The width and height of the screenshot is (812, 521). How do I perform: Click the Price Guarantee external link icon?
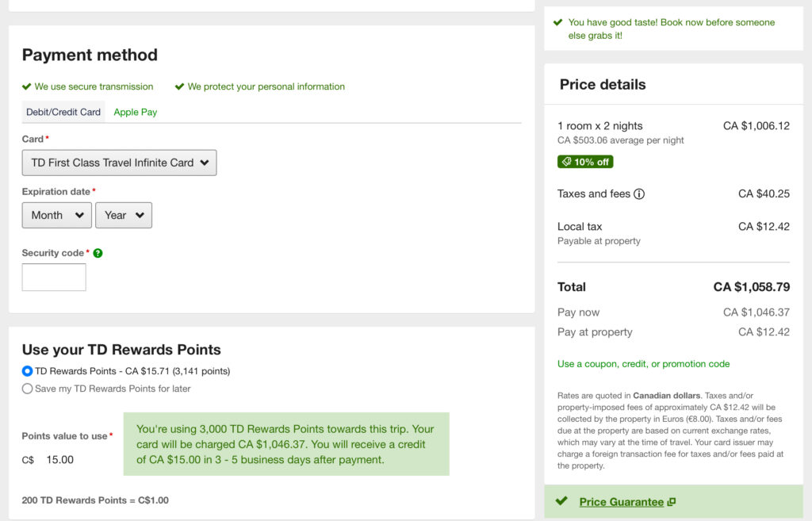pos(672,502)
